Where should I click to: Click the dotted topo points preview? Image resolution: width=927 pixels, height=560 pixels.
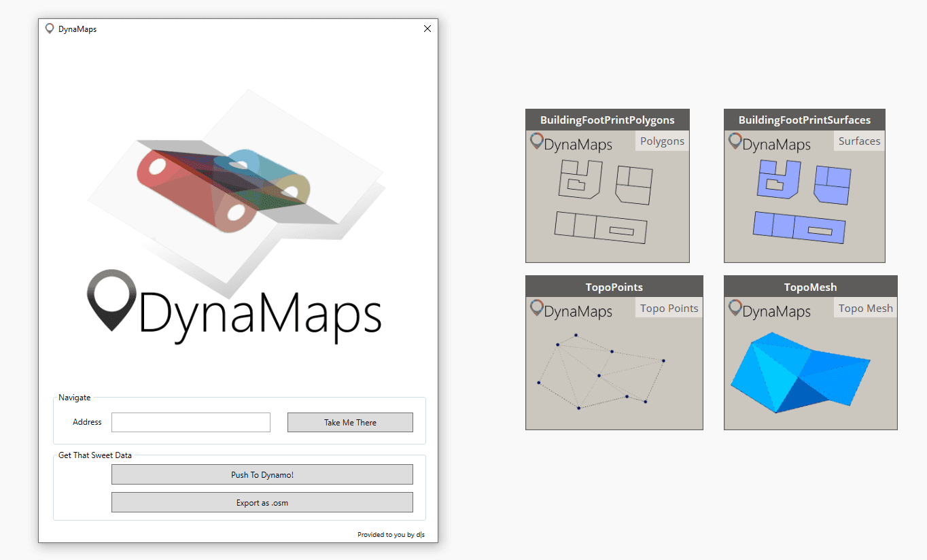pyautogui.click(x=601, y=371)
